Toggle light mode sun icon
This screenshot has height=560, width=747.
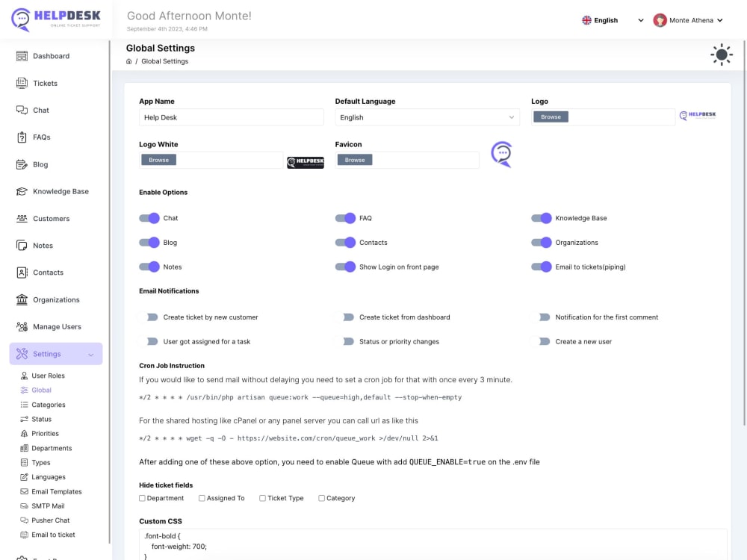pos(722,55)
